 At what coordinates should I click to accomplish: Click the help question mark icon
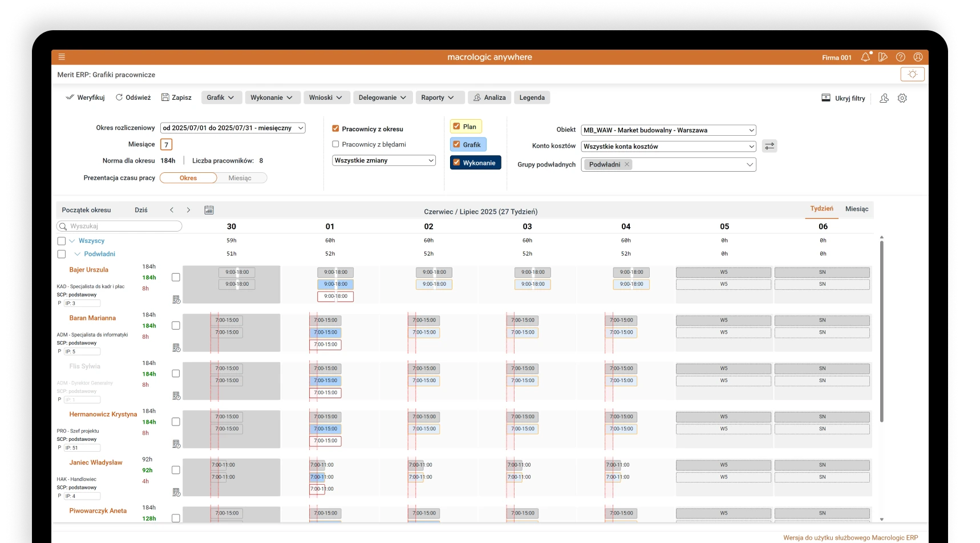[x=901, y=57]
